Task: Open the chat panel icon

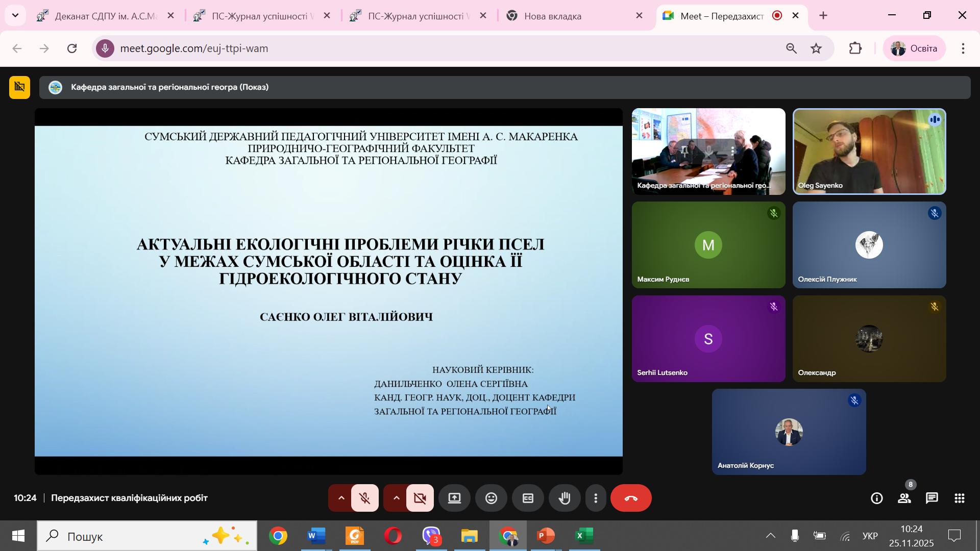Action: tap(932, 498)
